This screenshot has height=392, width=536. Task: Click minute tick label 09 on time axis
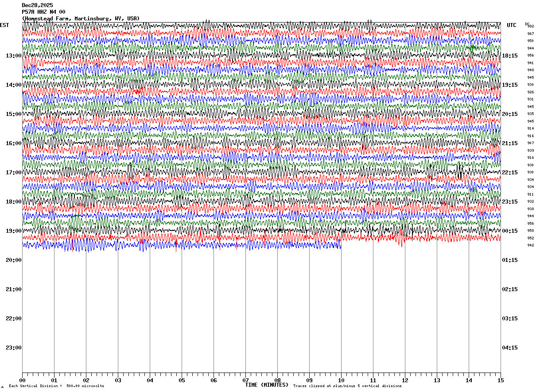(309, 380)
